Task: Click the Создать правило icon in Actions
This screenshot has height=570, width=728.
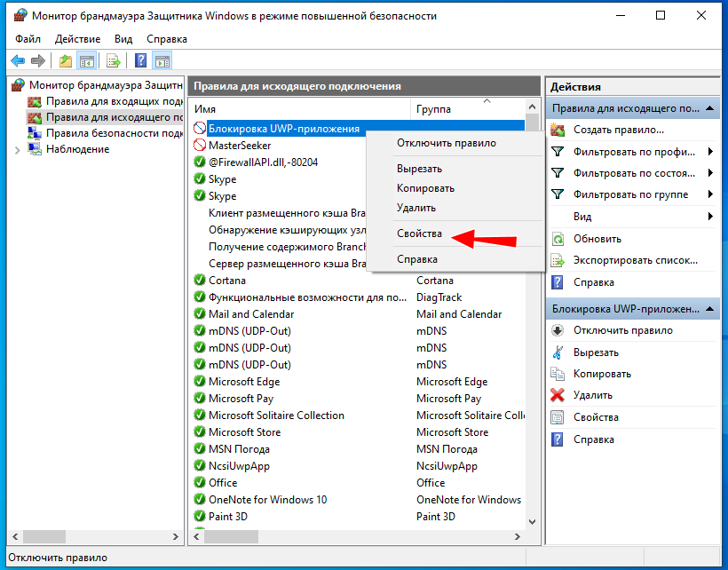Action: click(558, 130)
